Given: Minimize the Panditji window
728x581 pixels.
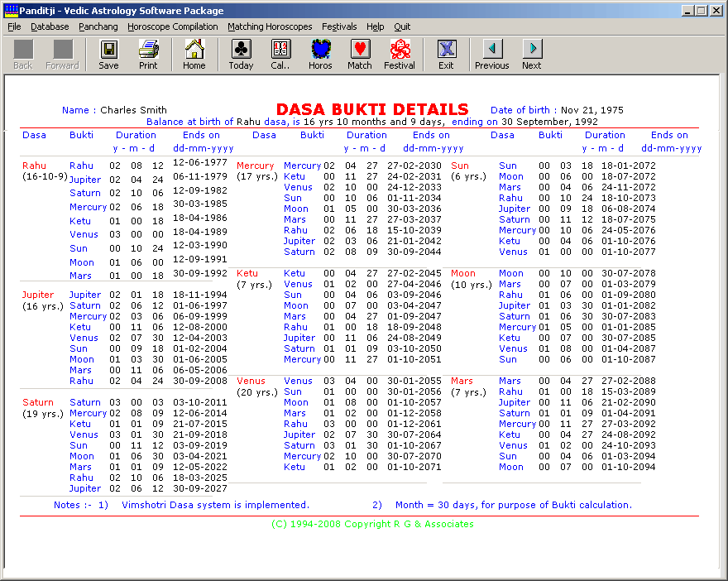Looking at the screenshot, I should [687, 10].
